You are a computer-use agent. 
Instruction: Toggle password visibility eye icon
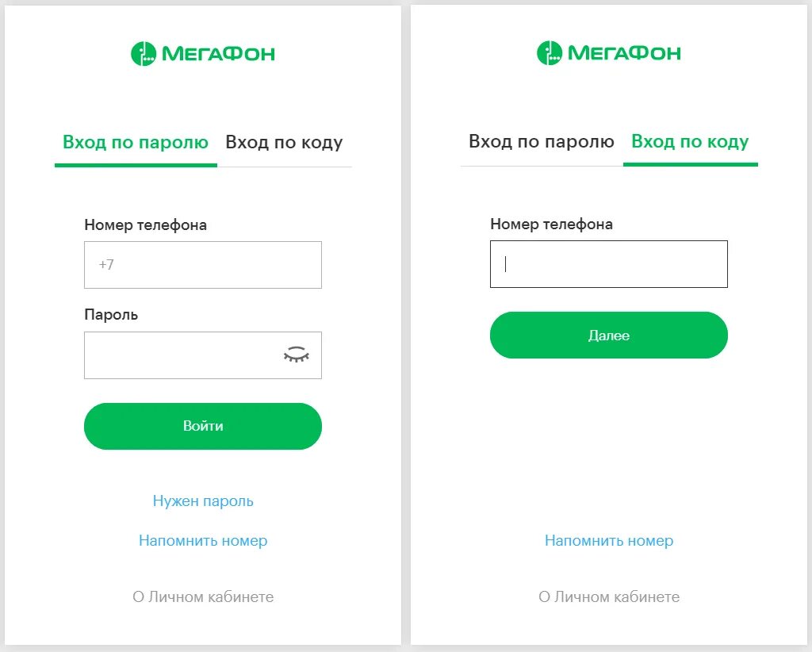[x=297, y=355]
